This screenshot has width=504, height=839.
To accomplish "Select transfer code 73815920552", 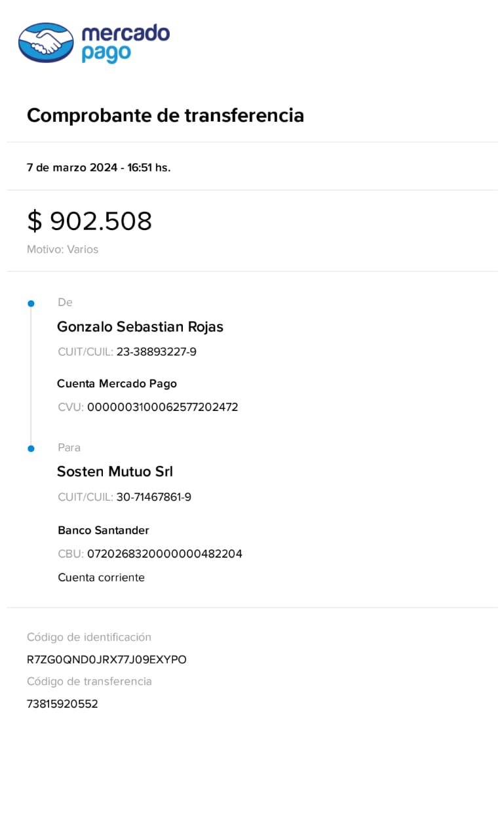I will (62, 704).
